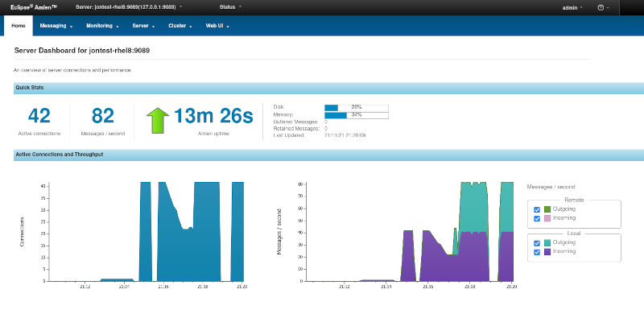Click the Eclipse Amlen logo text
Screen dimensions: 644x310
pyautogui.click(x=33, y=7)
